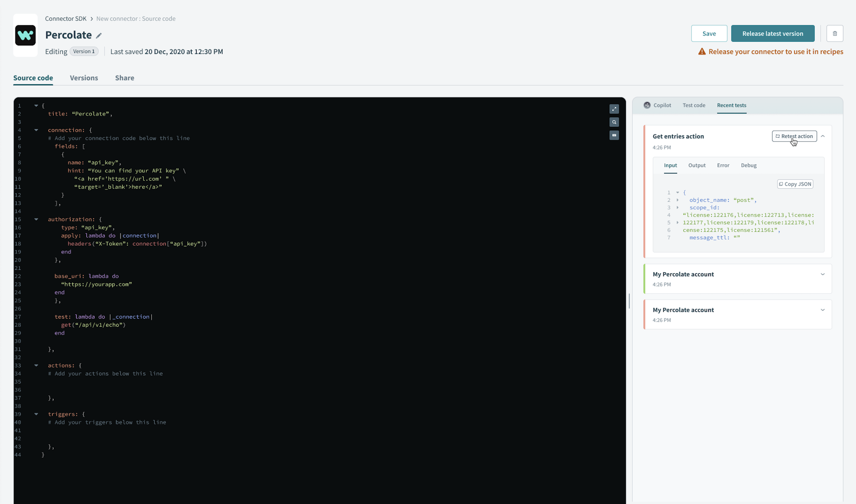Delete connector with trash icon
This screenshot has height=504, width=856.
point(835,33)
